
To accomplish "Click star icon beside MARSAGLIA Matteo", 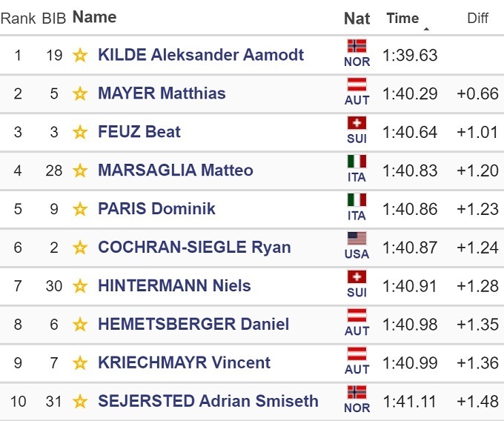I will click(80, 170).
